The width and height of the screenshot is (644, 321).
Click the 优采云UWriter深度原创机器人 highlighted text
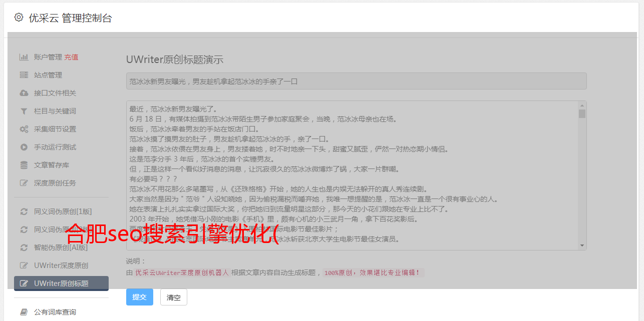(x=182, y=273)
